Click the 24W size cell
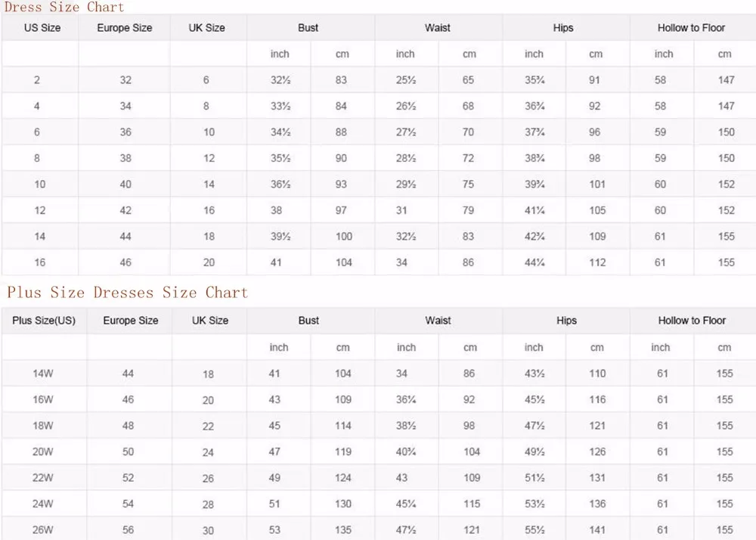756x540 pixels. [43, 504]
